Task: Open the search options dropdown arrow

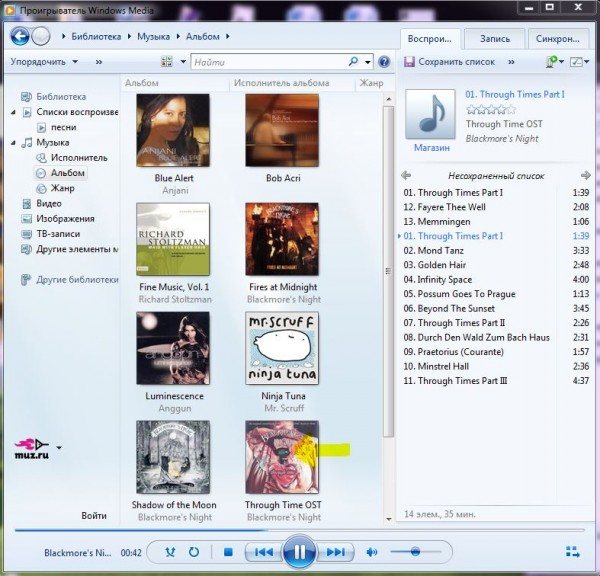Action: [x=368, y=62]
